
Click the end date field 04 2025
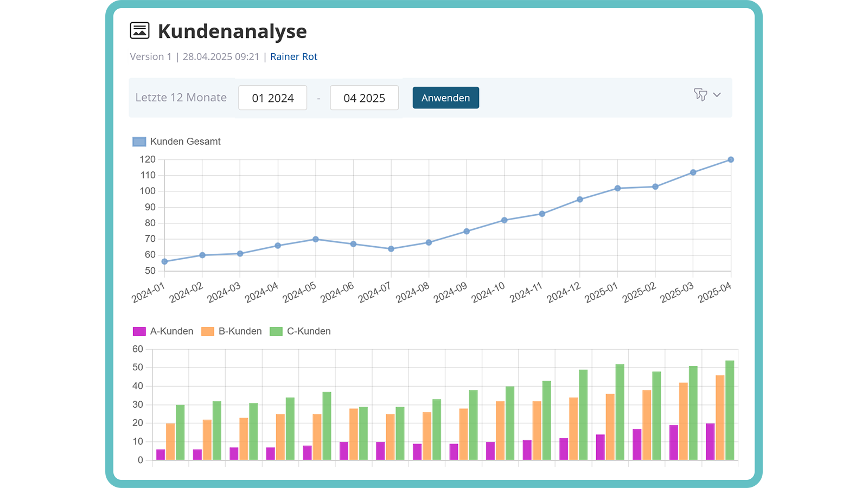point(365,98)
